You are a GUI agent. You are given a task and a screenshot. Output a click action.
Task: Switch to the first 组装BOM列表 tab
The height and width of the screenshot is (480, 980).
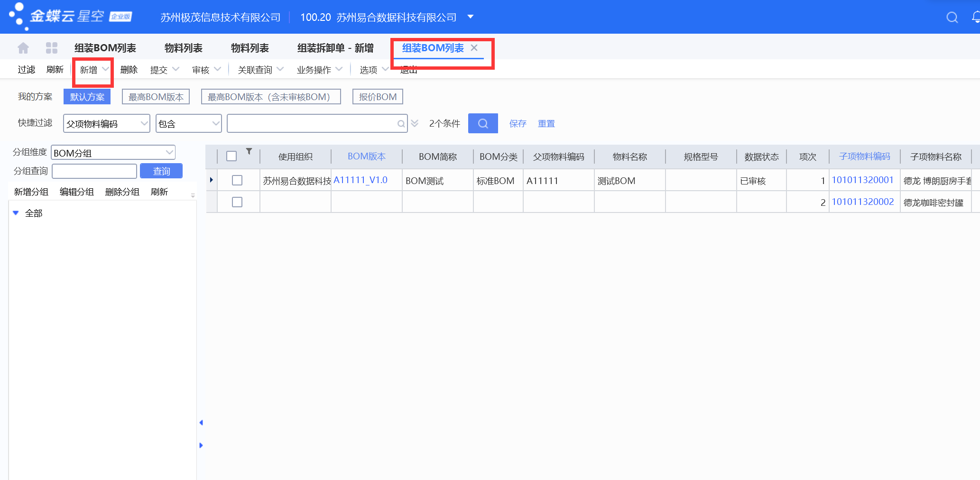click(105, 48)
